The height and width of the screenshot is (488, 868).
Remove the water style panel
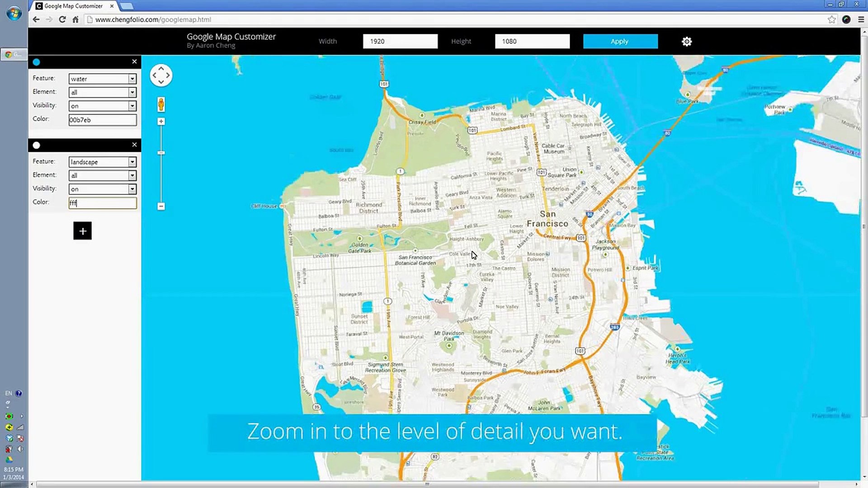click(134, 61)
